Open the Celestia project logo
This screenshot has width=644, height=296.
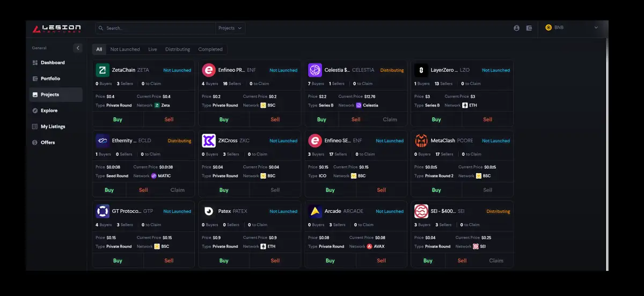(x=315, y=70)
